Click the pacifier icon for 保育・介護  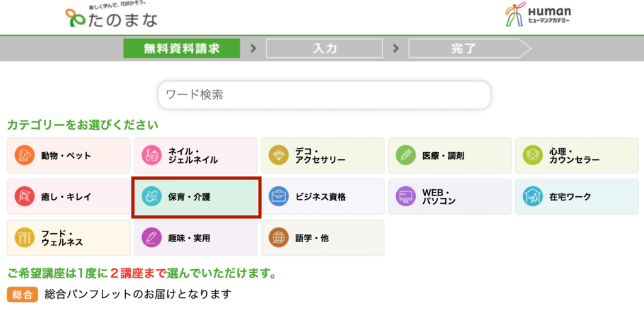tap(150, 197)
